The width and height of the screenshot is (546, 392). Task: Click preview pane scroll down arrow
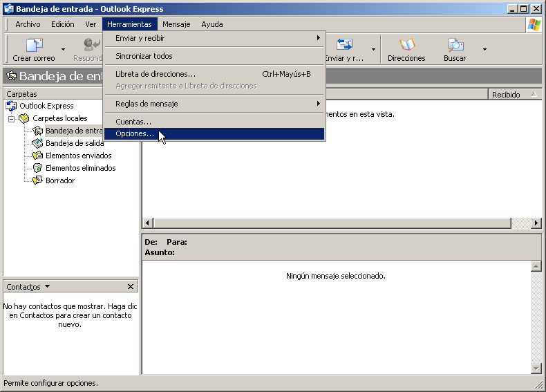[x=536, y=368]
